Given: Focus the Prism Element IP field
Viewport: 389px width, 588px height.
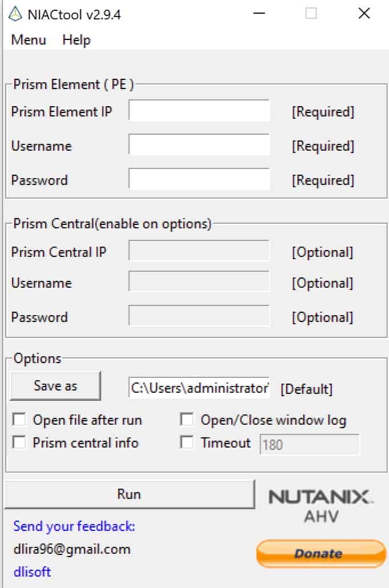Looking at the screenshot, I should point(199,110).
